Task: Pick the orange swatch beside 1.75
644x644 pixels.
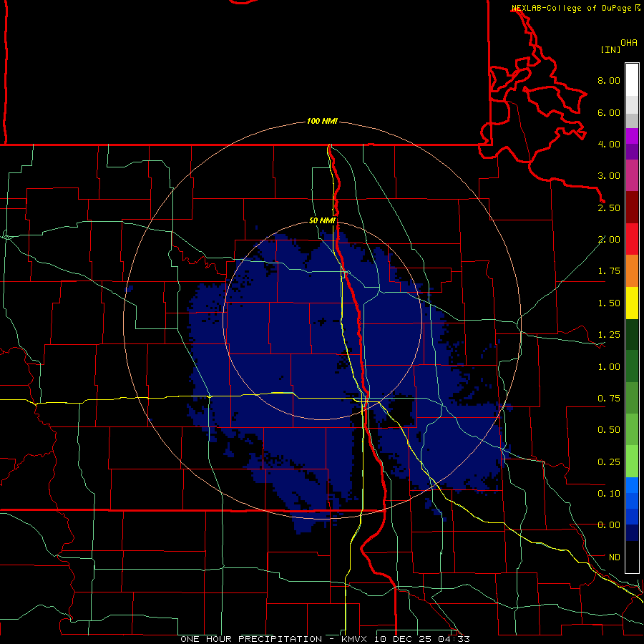Action: [x=632, y=271]
